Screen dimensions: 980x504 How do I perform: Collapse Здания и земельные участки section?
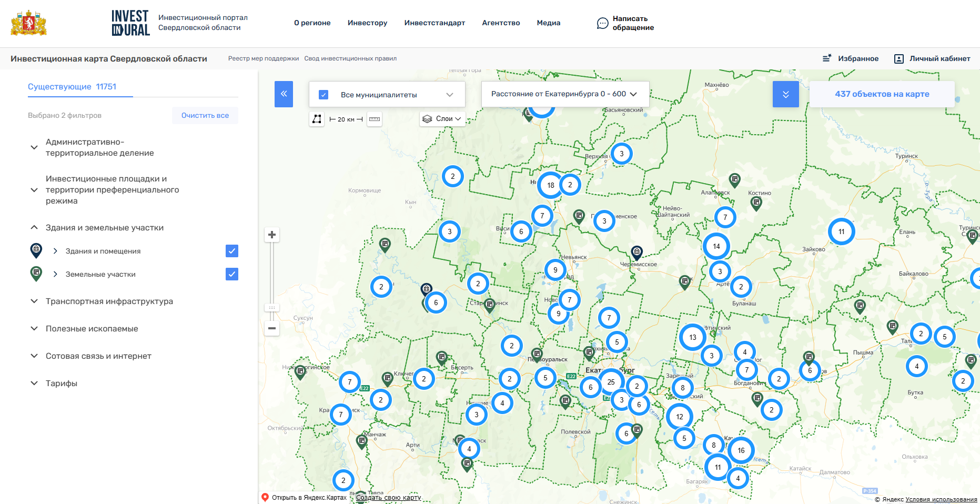[34, 227]
